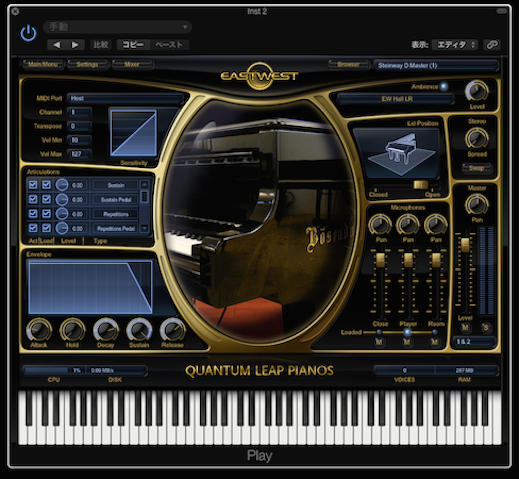This screenshot has width=519, height=479.
Task: Toggle Load checkbox for Sustain articulation
Action: point(46,185)
